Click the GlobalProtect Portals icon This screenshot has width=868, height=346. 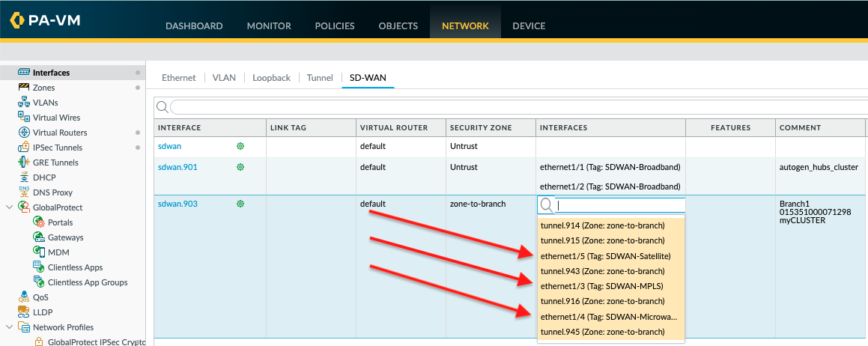coord(39,222)
